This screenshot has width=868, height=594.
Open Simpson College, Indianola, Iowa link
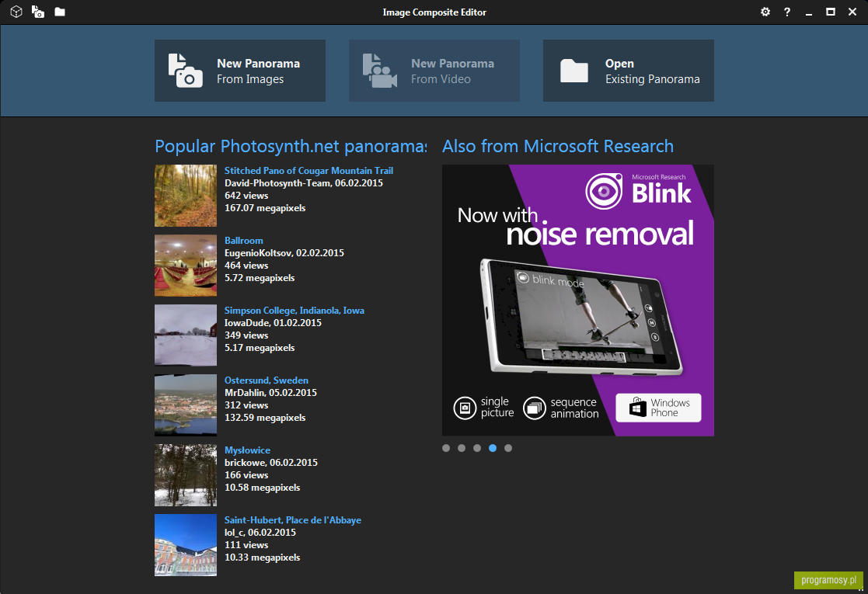(x=294, y=311)
